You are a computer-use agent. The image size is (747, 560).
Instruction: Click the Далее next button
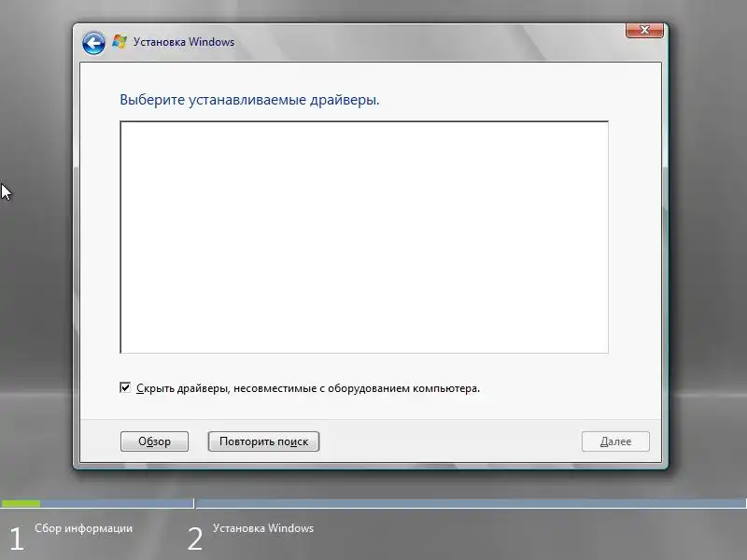pos(615,441)
